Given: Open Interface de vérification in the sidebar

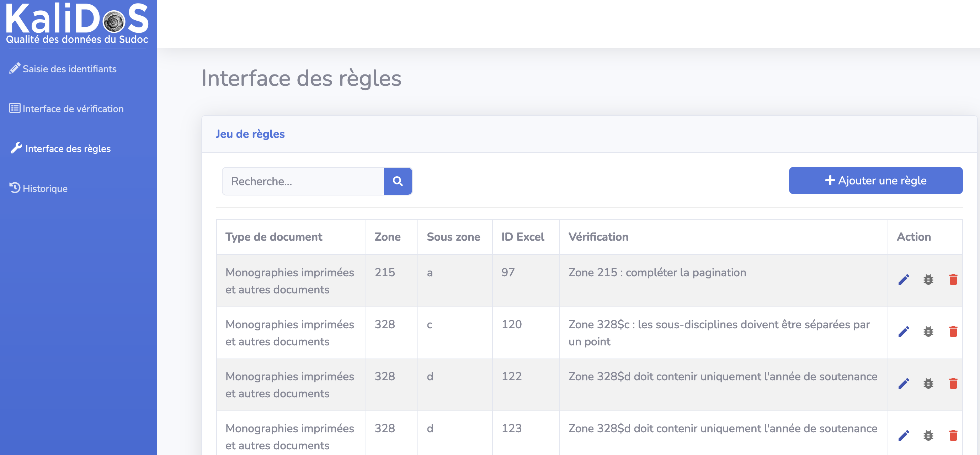Looking at the screenshot, I should coord(73,109).
